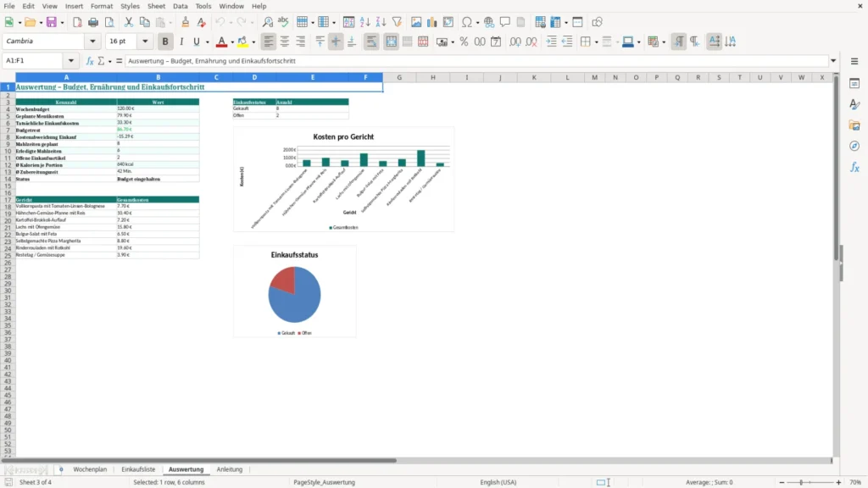This screenshot has width=868, height=488.
Task: Toggle Center Vertically alignment
Action: (x=336, y=42)
